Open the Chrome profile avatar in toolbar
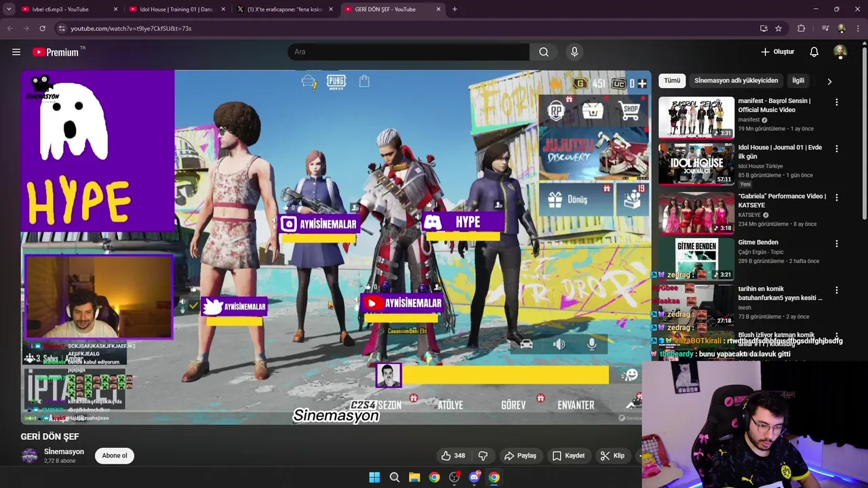Image resolution: width=868 pixels, height=488 pixels. 842,28
